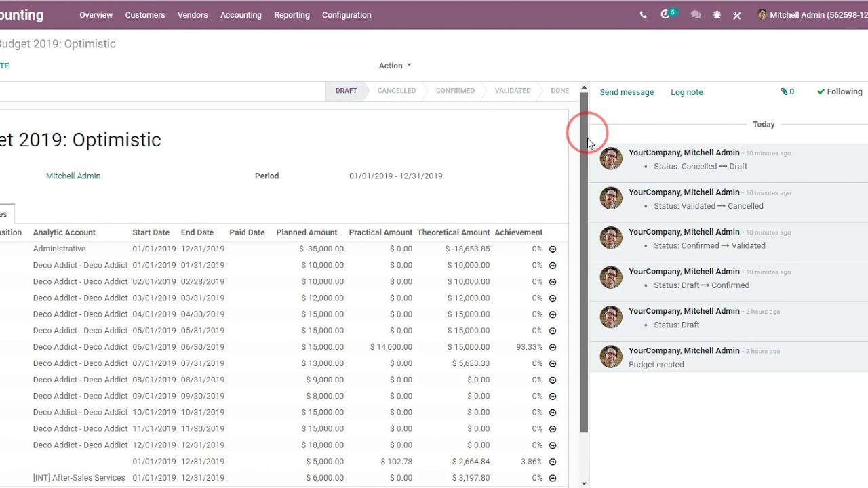The width and height of the screenshot is (868, 488).
Task: Go to Accounting Overview
Action: pyautogui.click(x=96, y=14)
